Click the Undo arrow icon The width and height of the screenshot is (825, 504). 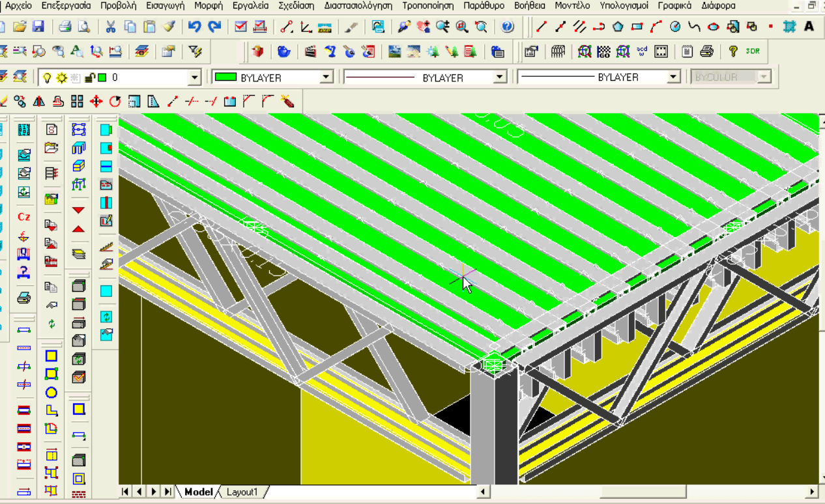coord(194,27)
